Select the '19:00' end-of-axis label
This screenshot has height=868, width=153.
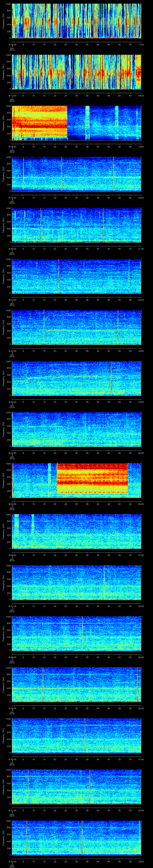[141, 147]
